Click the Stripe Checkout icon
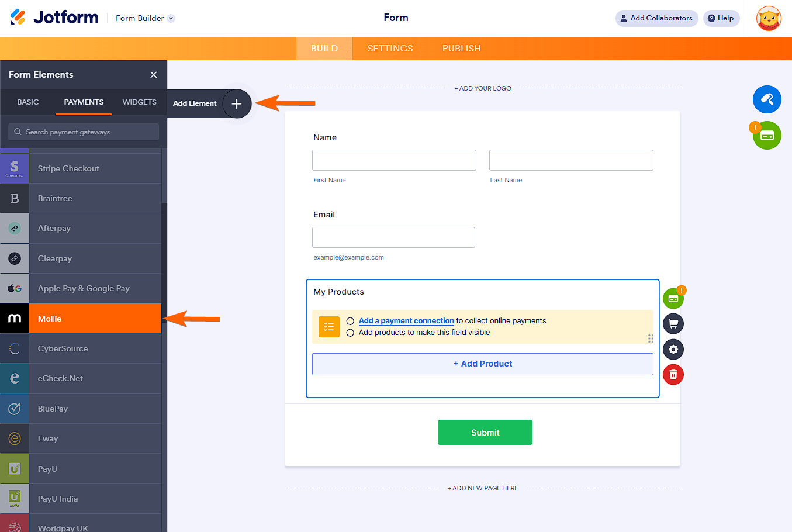 coord(15,168)
